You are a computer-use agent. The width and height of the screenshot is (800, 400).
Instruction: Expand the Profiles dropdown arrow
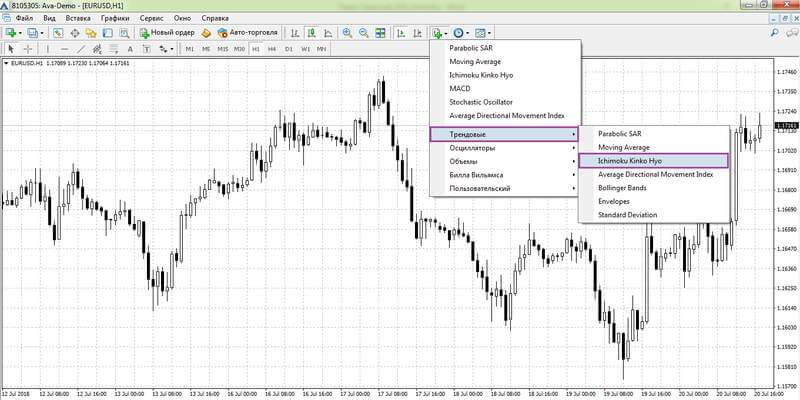42,33
